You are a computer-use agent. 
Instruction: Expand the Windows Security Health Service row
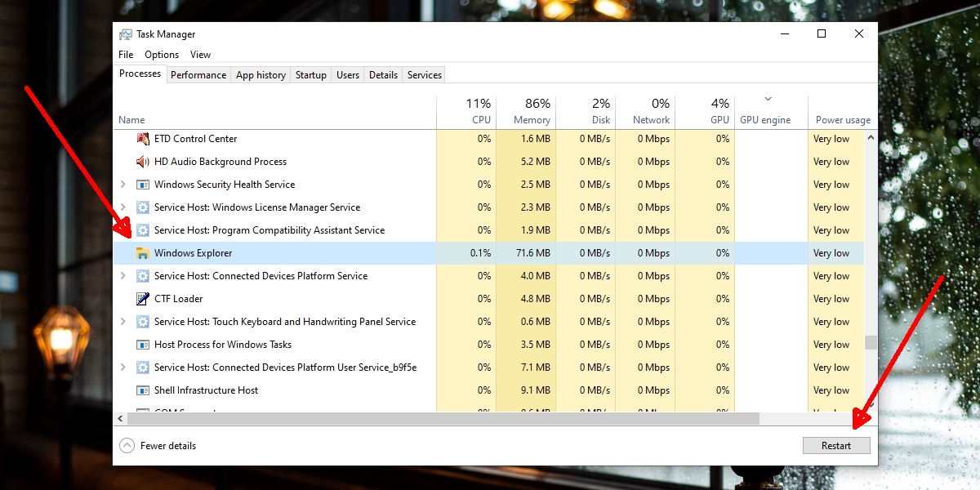tap(123, 185)
